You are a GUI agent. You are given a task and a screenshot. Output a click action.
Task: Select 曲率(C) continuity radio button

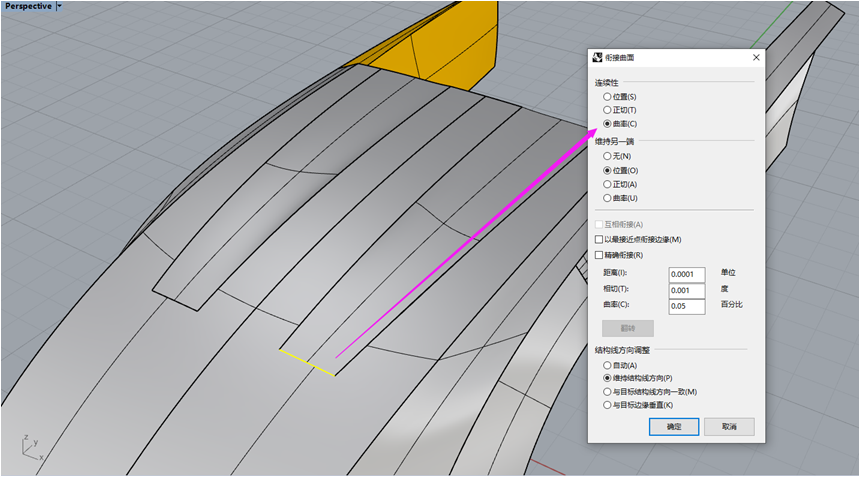pyautogui.click(x=607, y=123)
